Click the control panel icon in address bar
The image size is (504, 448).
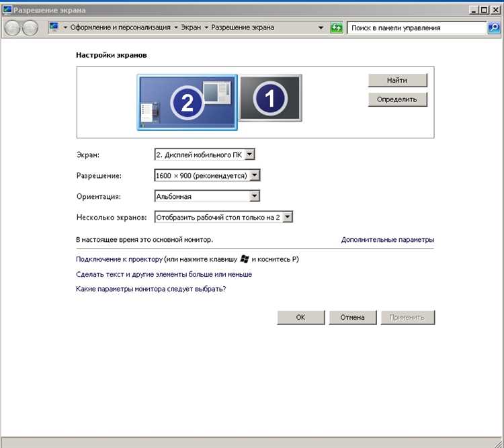click(54, 28)
